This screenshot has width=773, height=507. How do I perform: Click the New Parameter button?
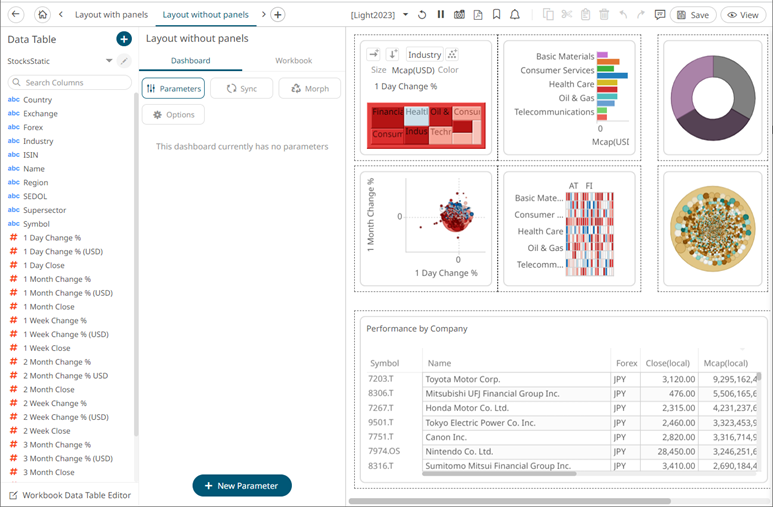[242, 485]
